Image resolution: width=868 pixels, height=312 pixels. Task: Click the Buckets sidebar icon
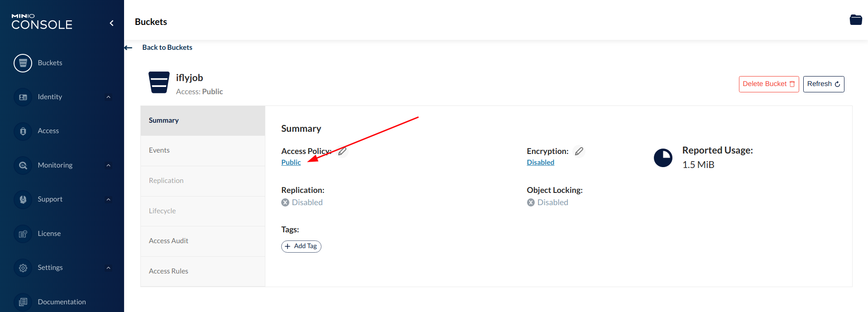pos(23,63)
